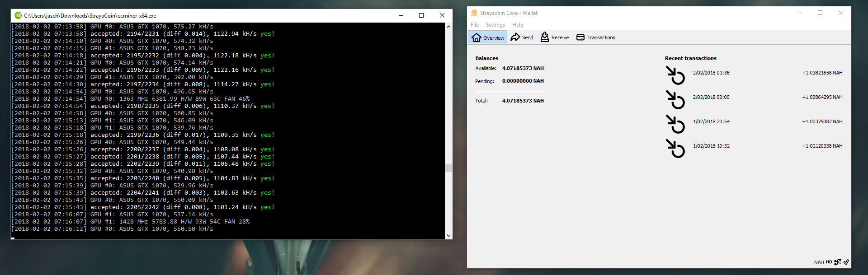Click the Available: label
This screenshot has height=275, width=868.
pos(486,68)
